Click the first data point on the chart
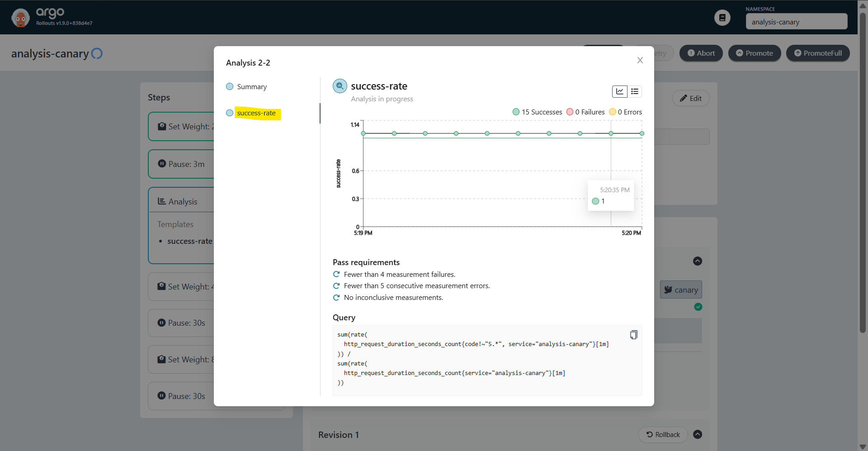Image resolution: width=868 pixels, height=451 pixels. point(363,133)
